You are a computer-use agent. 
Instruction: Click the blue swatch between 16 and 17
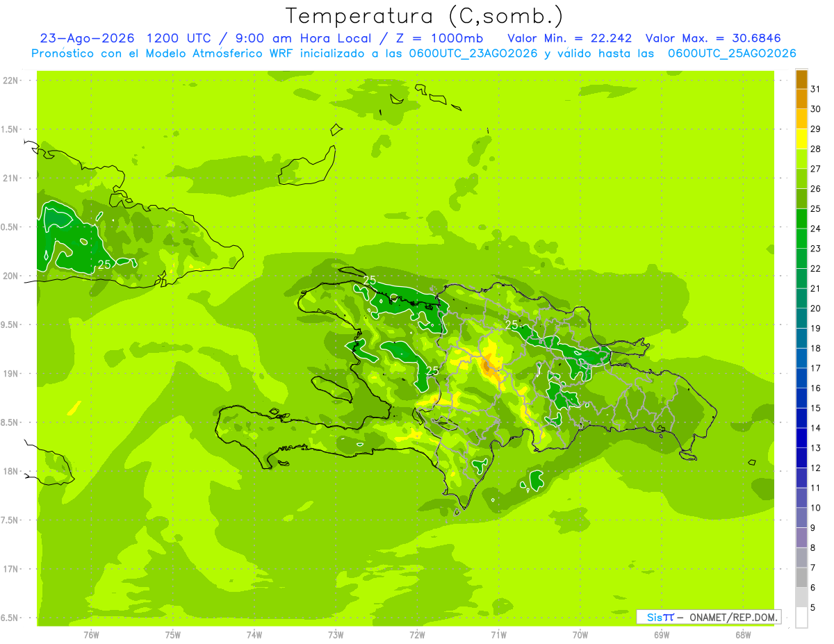pos(801,378)
